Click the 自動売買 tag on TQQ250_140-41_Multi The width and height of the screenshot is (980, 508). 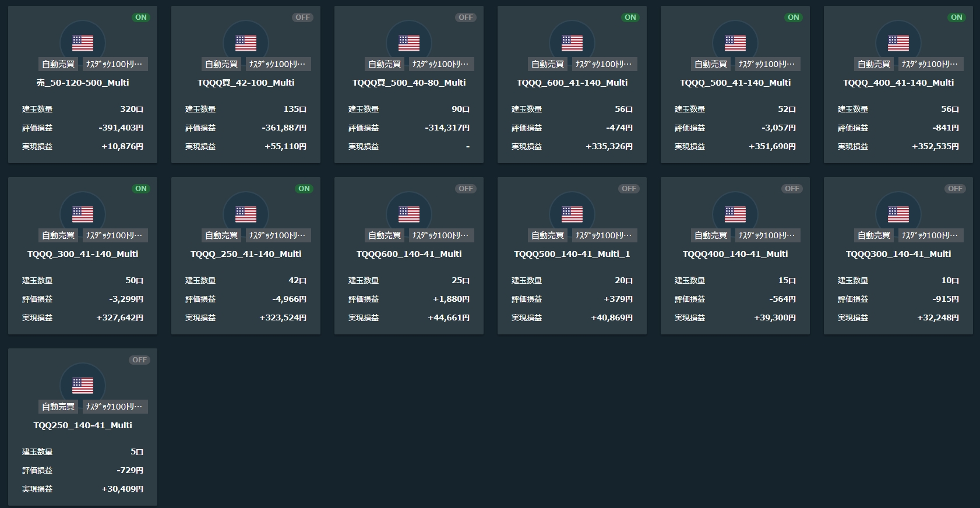[x=58, y=407]
